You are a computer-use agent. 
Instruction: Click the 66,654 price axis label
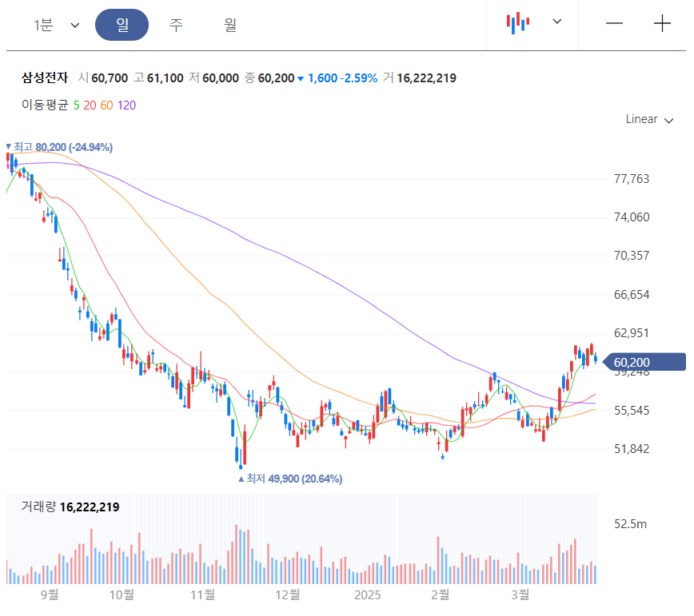[x=632, y=295]
